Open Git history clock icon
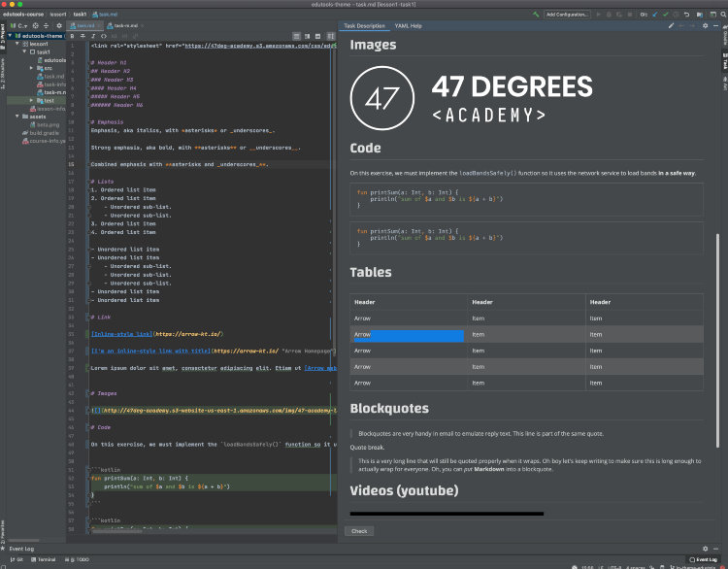Viewport: 728px width, 569px height. tap(676, 15)
